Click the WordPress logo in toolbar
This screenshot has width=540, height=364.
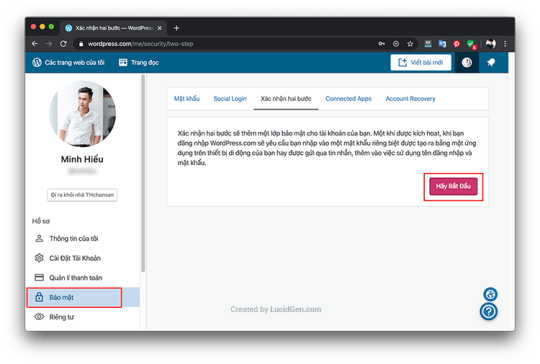37,62
